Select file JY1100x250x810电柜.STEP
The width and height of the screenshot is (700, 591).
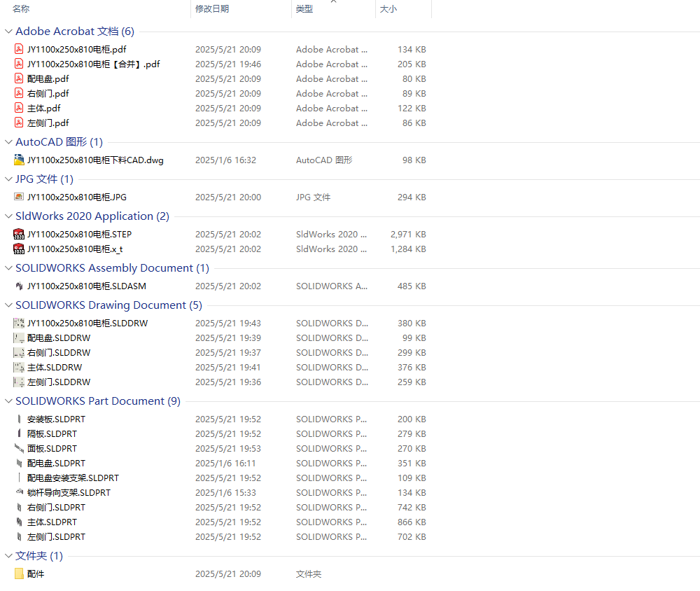tap(80, 234)
